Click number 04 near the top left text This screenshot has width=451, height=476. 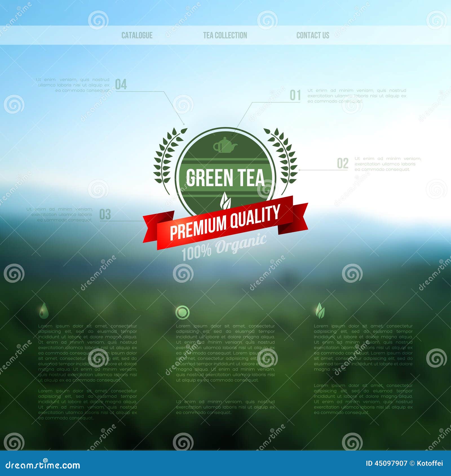(121, 84)
